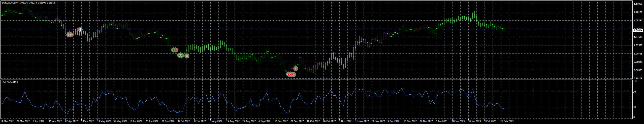The height and width of the screenshot is (124, 644).
Task: Click the 27 Dec 2022 date label
Action: tap(426, 121)
